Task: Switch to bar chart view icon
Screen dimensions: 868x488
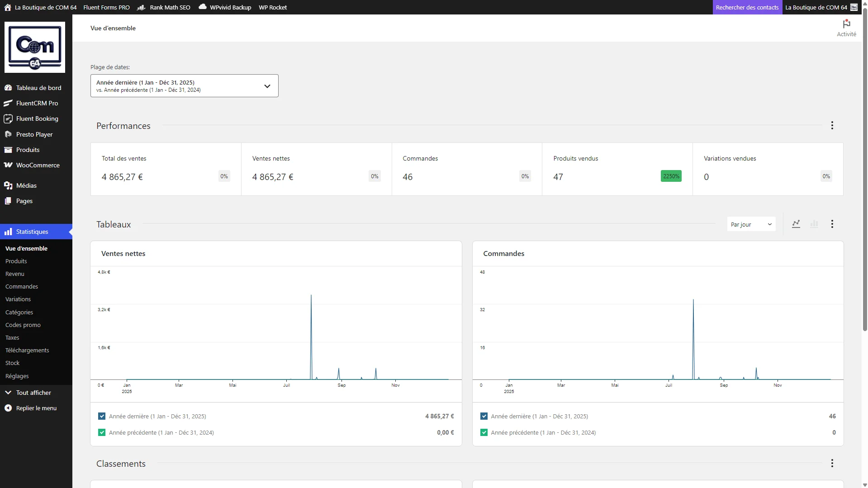Action: tap(814, 224)
